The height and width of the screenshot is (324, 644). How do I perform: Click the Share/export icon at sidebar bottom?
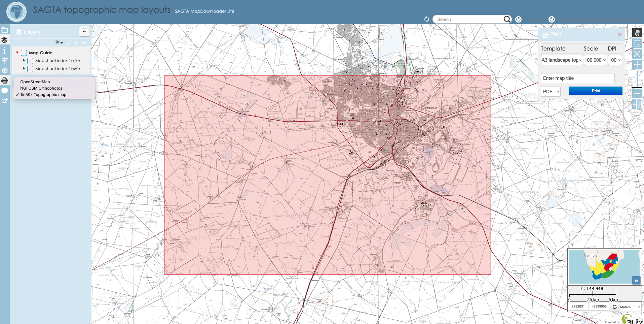[x=4, y=101]
